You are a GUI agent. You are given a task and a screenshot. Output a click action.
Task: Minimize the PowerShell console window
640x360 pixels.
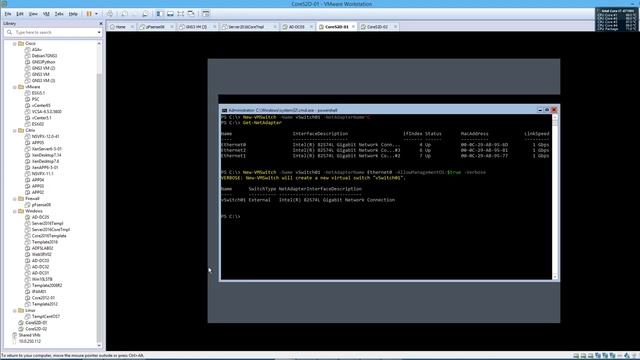point(540,110)
